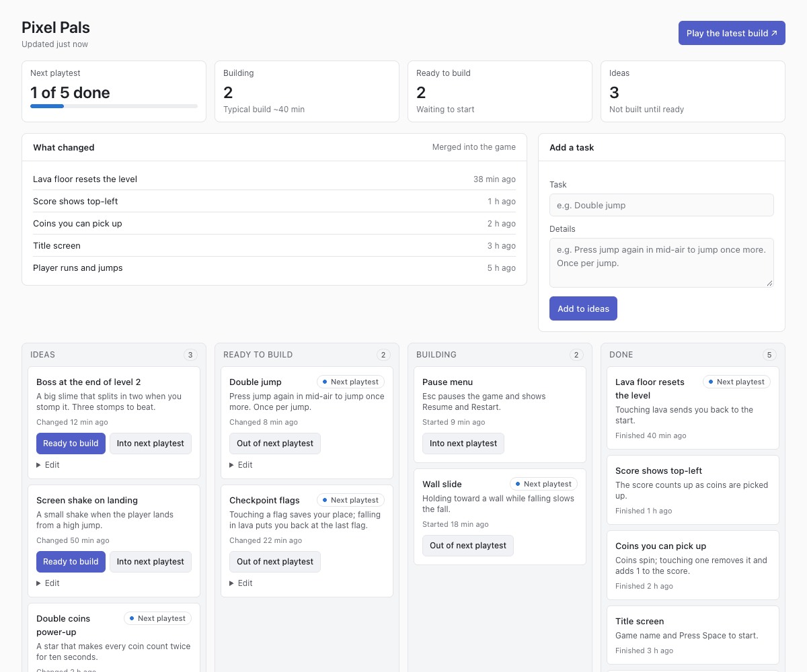This screenshot has width=807, height=672.
Task: Move Screen shake card Into next playtest
Action: click(151, 562)
